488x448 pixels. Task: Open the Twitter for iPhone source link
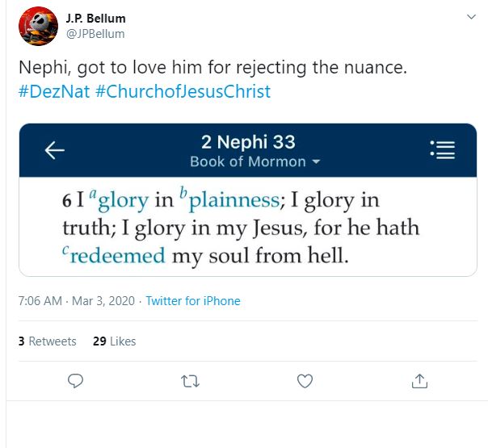tap(193, 301)
